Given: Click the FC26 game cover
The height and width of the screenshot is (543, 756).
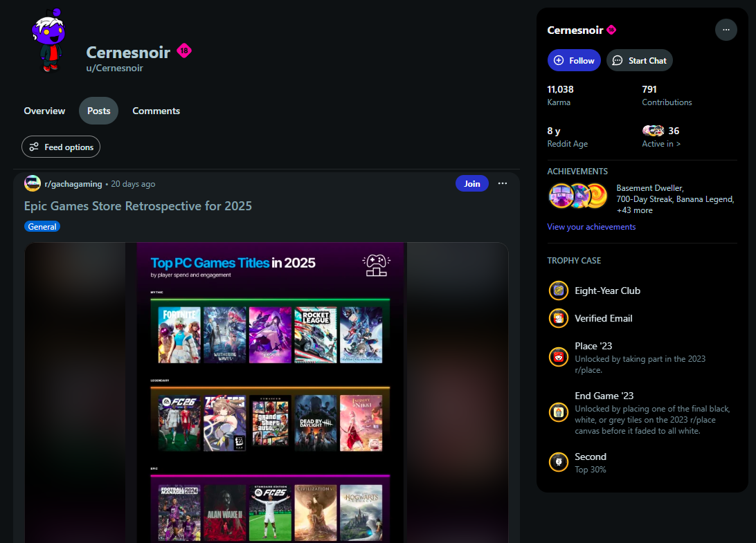Looking at the screenshot, I should [x=179, y=423].
